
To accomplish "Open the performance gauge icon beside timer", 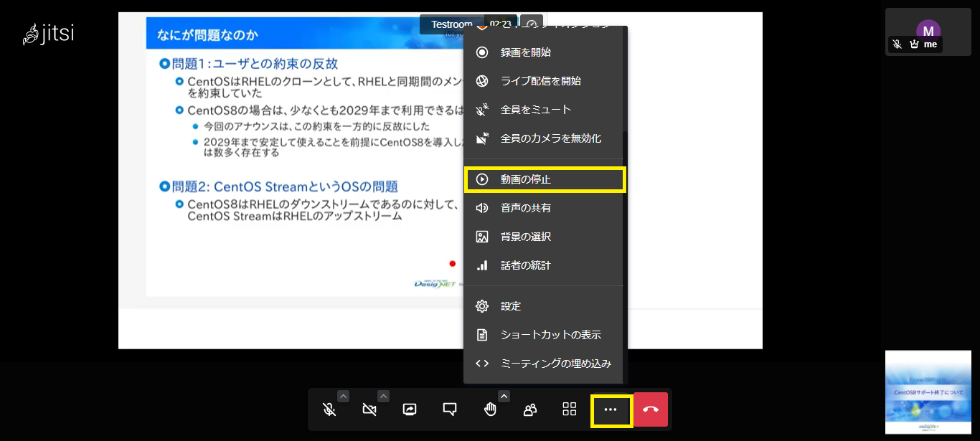I will coord(532,24).
